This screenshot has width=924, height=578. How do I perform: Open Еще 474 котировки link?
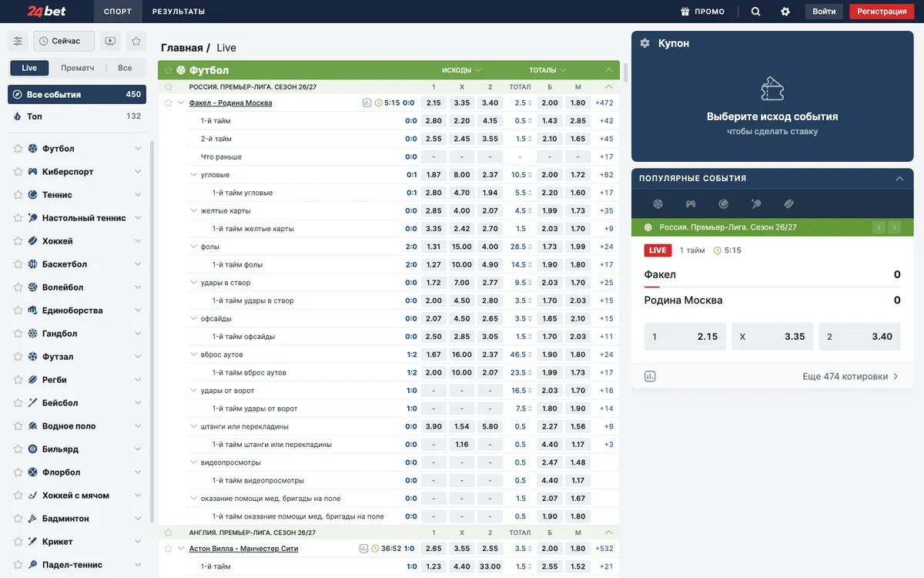850,377
